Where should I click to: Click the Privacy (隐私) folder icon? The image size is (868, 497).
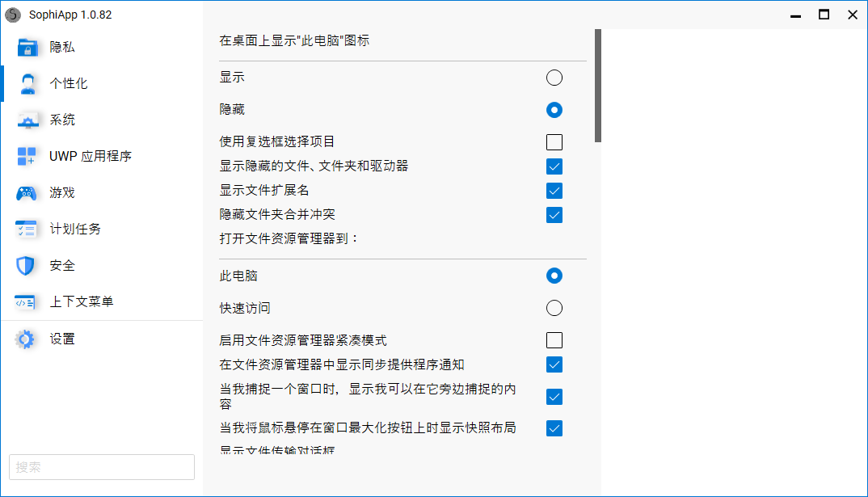pyautogui.click(x=27, y=48)
